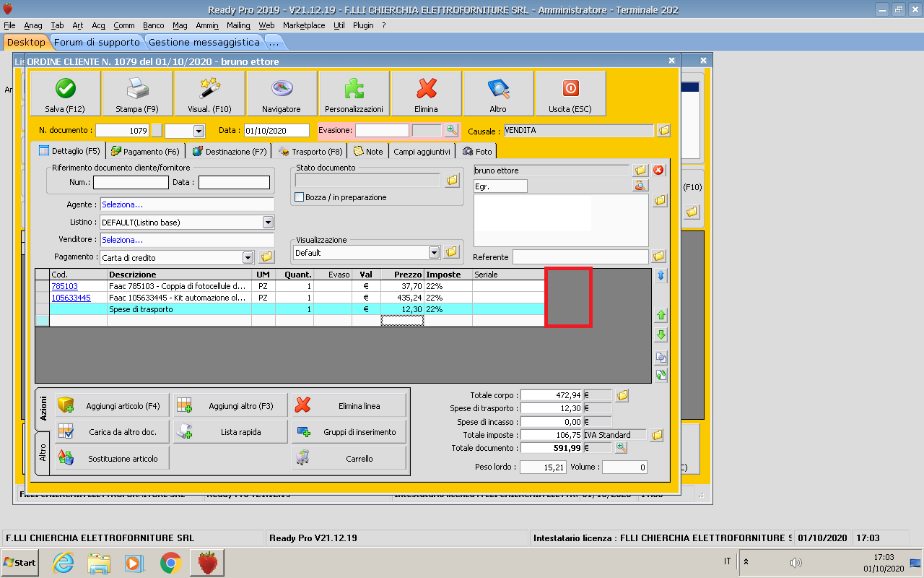Switch to the Note tab

(x=368, y=151)
